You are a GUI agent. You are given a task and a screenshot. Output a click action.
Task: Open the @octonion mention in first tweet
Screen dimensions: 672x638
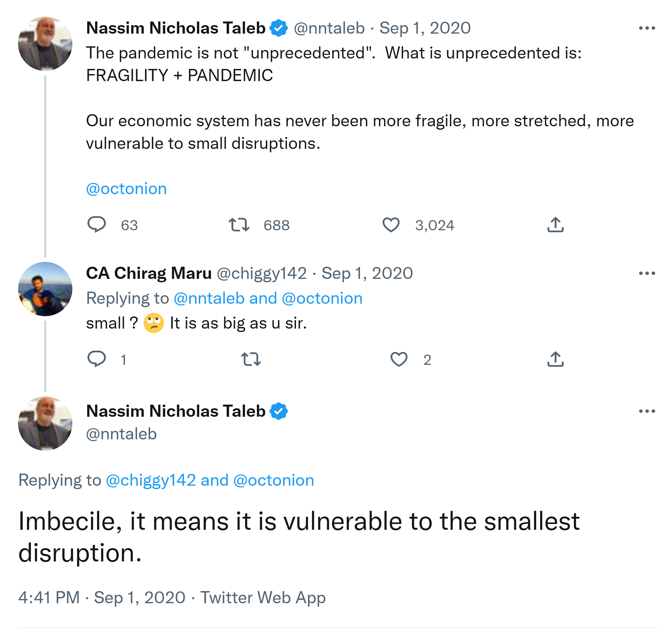(x=126, y=189)
